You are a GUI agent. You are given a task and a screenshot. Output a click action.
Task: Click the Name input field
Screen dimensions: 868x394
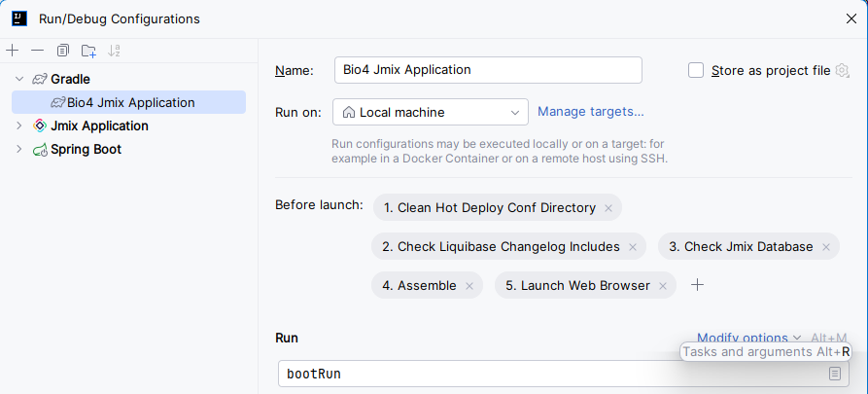487,70
